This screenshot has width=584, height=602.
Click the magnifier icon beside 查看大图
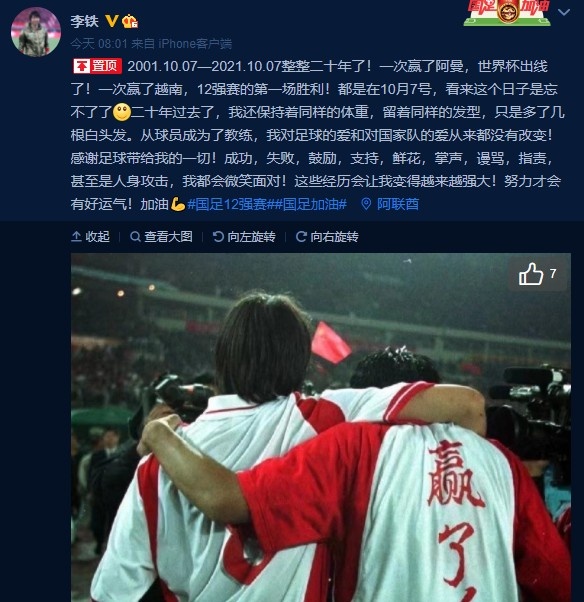[135, 236]
